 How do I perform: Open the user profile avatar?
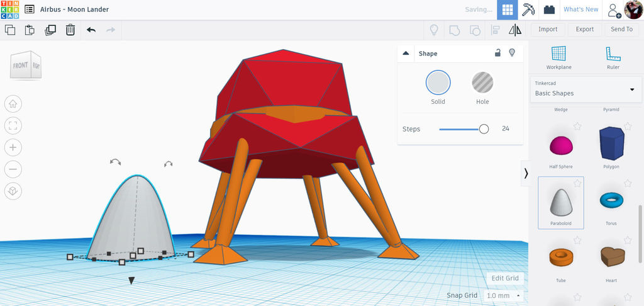point(633,9)
